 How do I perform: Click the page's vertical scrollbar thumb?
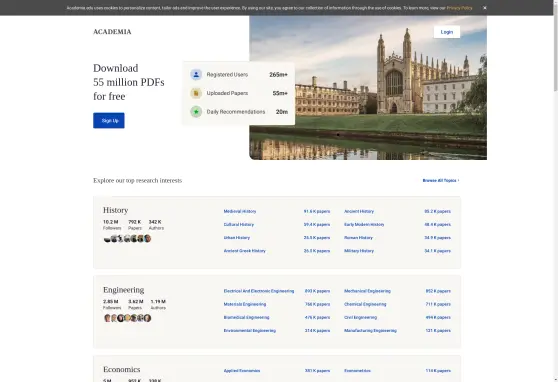(x=556, y=48)
